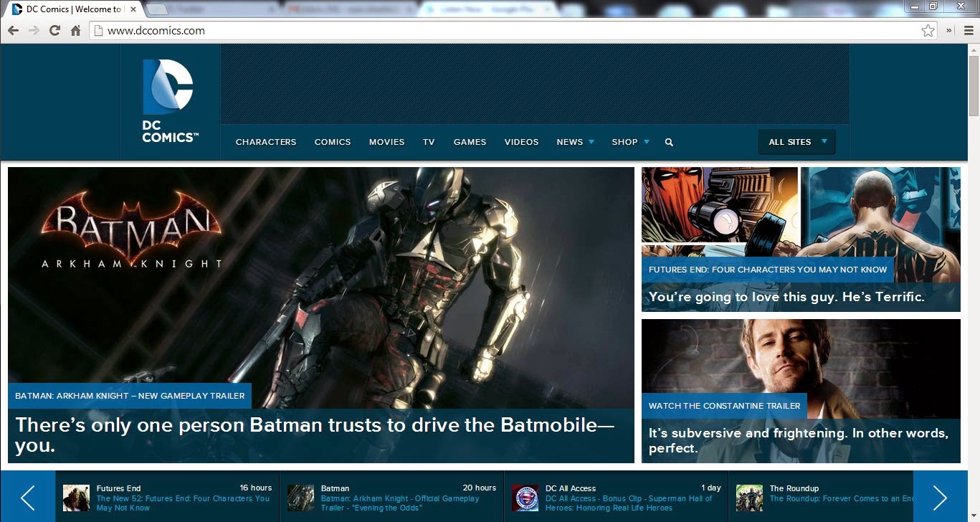Click 'Futures End: Four Characters You May Not Know' label
Screen dimensions: 980x522
[x=768, y=270]
